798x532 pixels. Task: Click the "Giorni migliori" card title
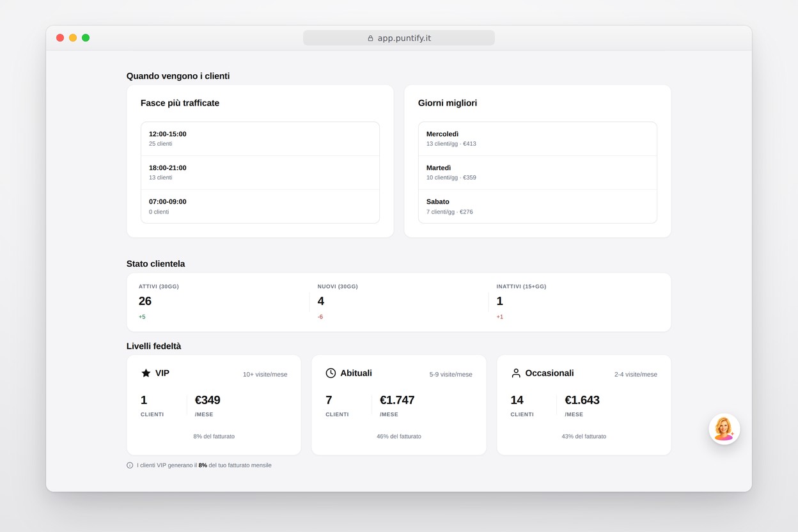click(448, 103)
